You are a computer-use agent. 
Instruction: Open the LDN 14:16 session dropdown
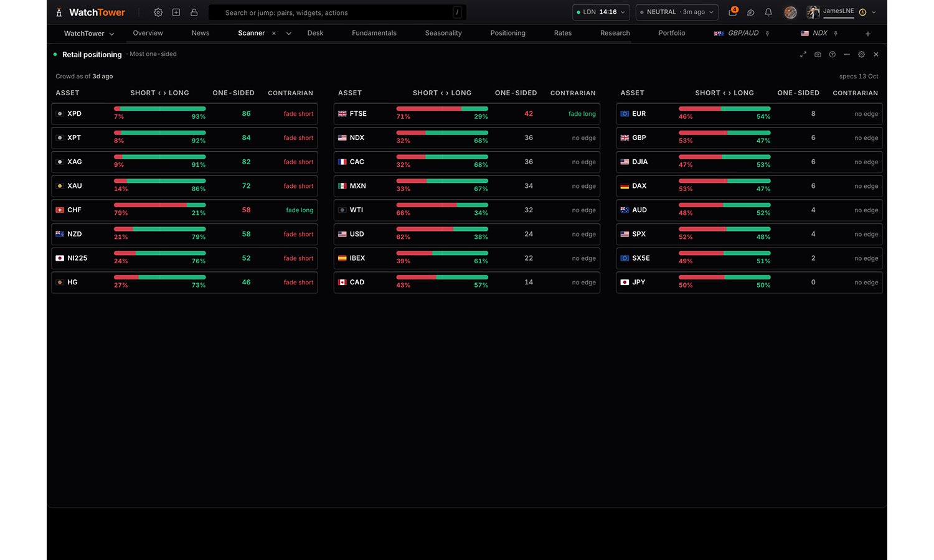(x=601, y=12)
